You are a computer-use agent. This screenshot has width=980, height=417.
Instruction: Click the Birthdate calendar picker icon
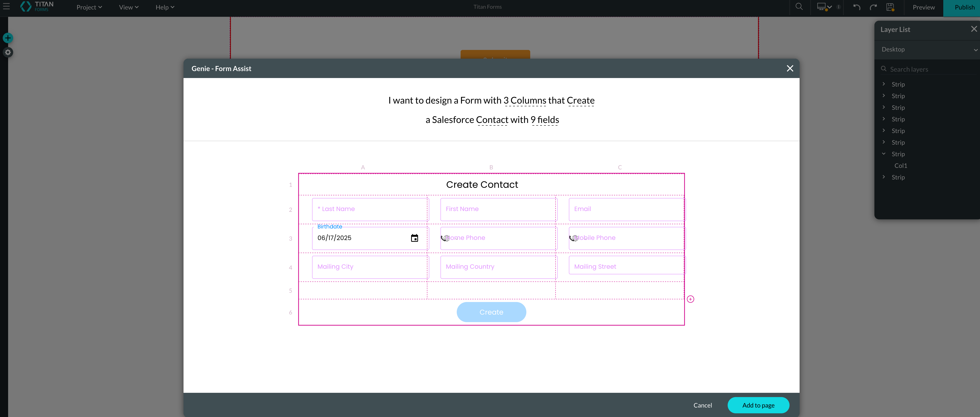coord(414,238)
